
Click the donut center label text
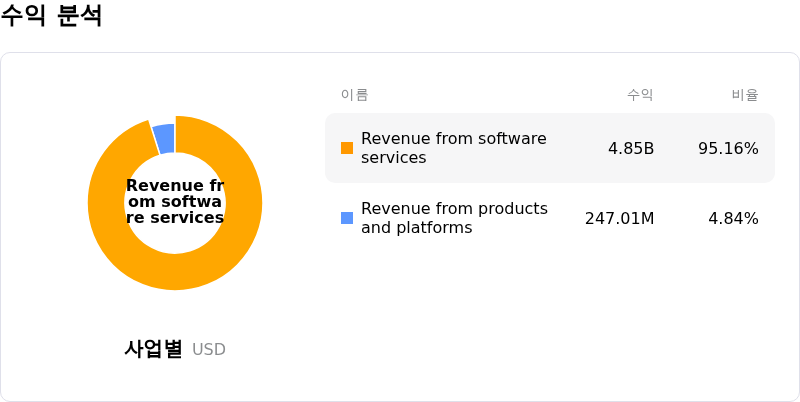coord(175,202)
